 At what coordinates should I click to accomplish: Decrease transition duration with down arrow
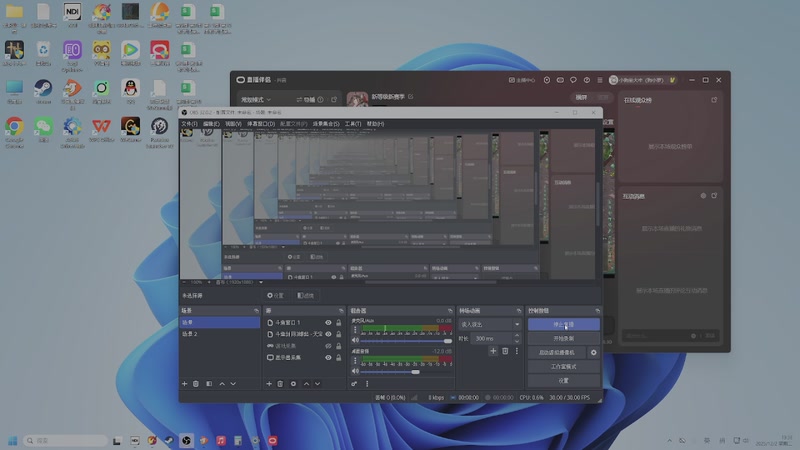click(517, 341)
